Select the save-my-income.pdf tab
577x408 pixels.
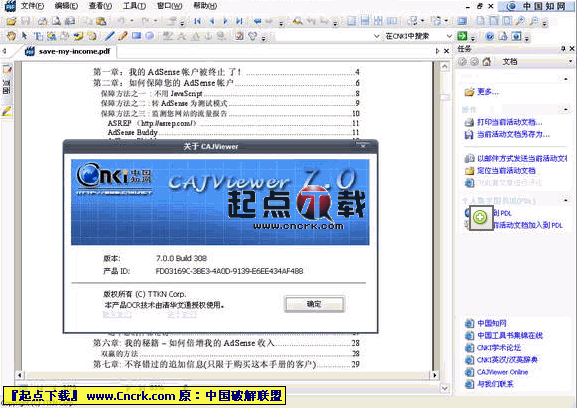[x=68, y=52]
